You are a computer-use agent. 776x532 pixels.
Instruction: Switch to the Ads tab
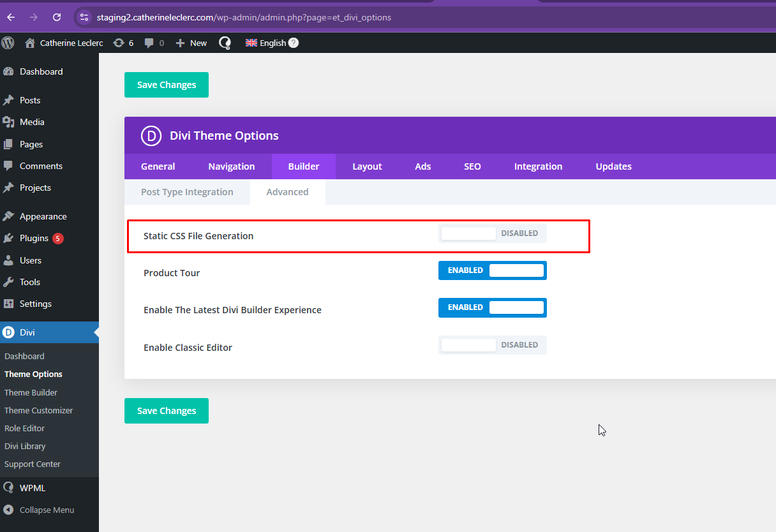[x=423, y=166]
